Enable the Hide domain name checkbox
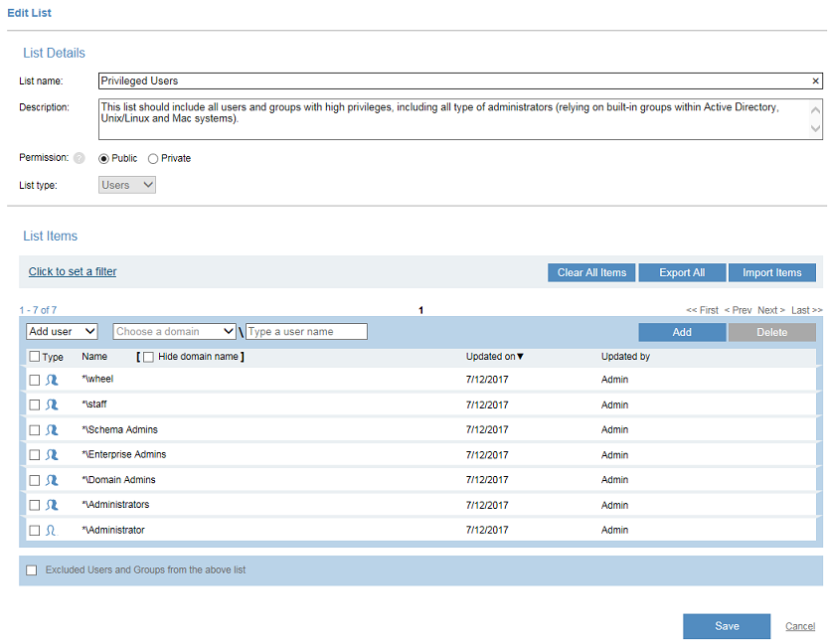 point(149,357)
